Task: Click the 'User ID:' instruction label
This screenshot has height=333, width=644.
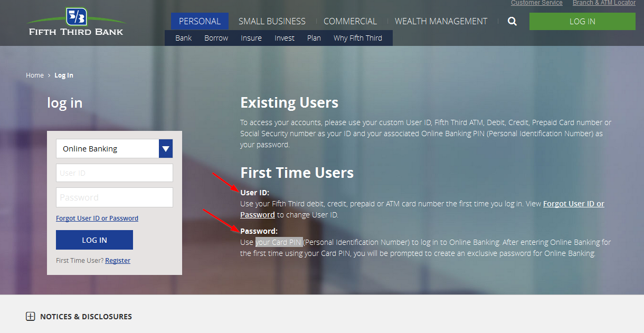Action: click(x=254, y=193)
